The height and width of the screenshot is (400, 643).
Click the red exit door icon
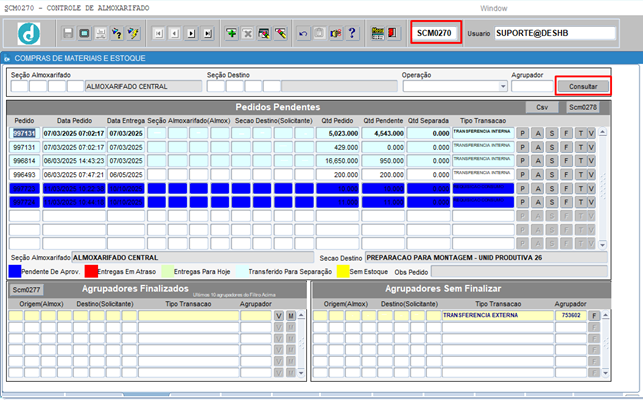[x=392, y=33]
